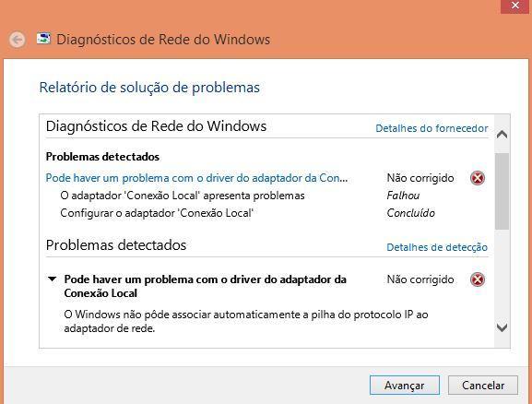This screenshot has height=404, width=532.
Task: Open 'Detalhes do fornecedor' link
Action: tap(432, 128)
